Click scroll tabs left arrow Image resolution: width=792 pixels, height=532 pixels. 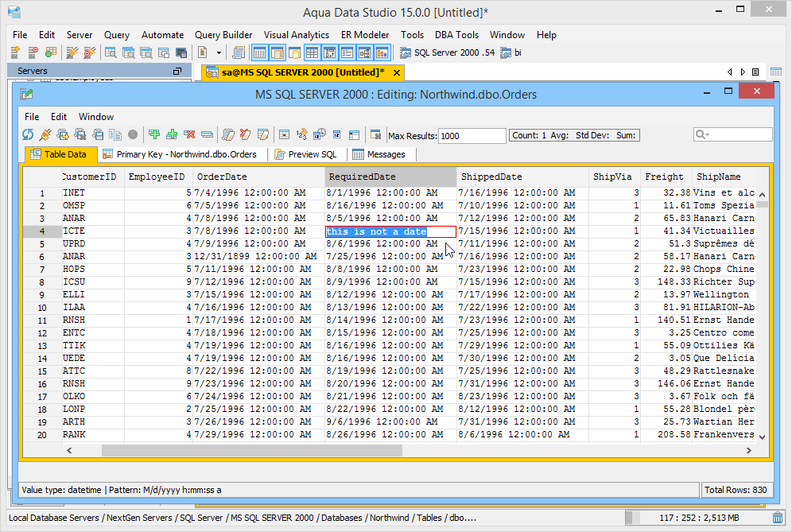coord(730,72)
